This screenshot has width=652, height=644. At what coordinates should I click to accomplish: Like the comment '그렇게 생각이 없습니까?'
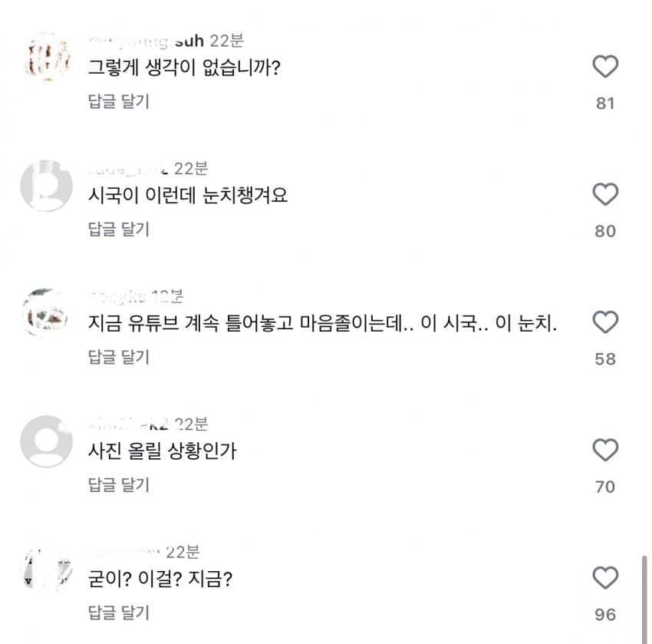click(x=605, y=68)
